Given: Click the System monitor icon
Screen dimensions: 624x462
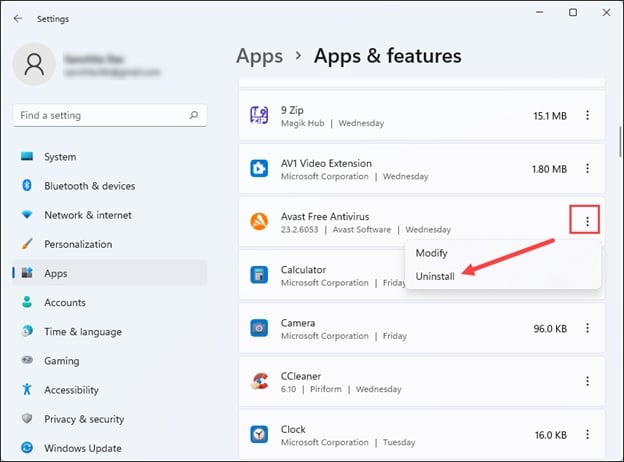Looking at the screenshot, I should click(x=27, y=156).
